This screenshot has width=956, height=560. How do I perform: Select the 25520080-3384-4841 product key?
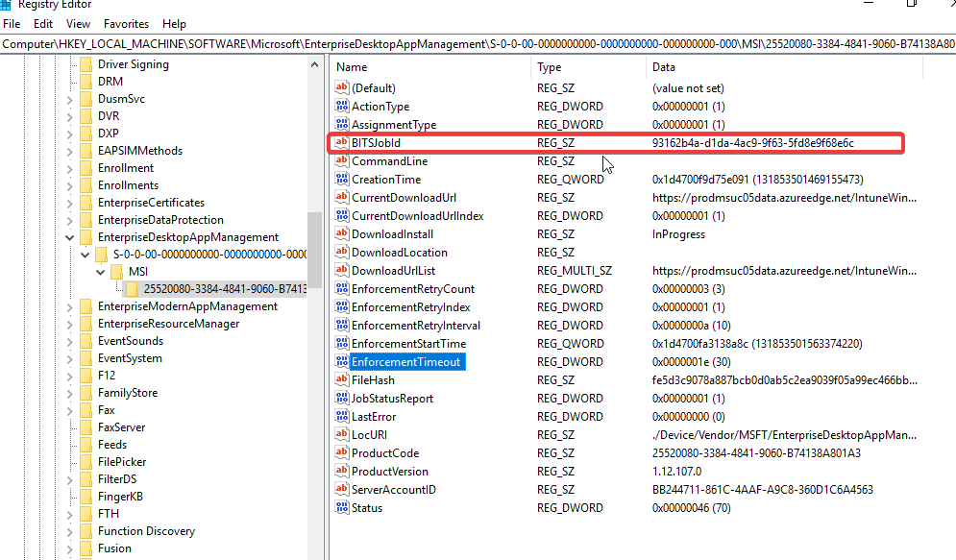pyautogui.click(x=225, y=289)
